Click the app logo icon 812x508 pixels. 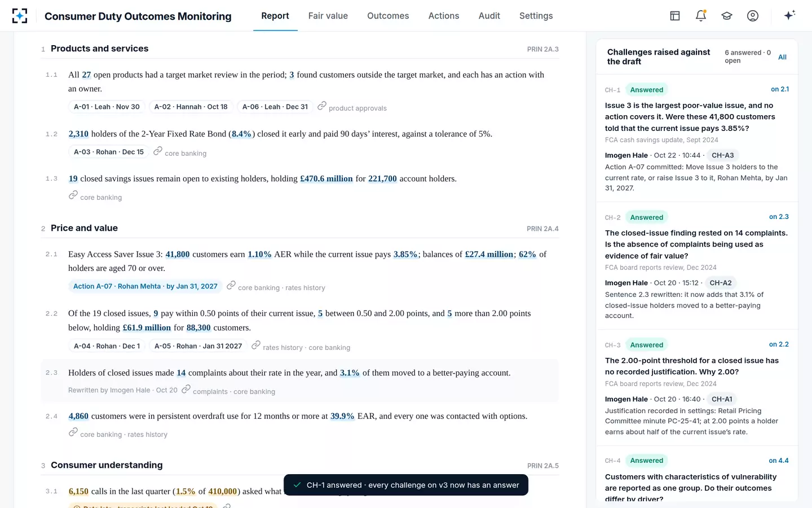tap(20, 16)
